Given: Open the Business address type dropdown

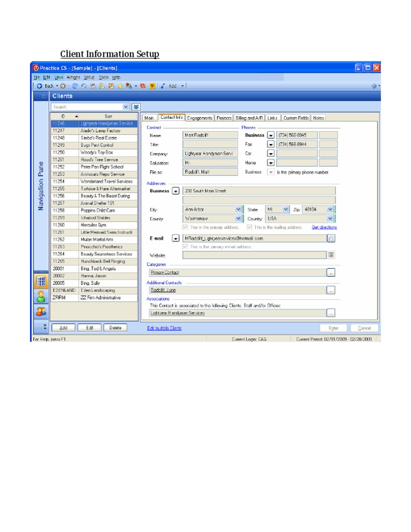Looking at the screenshot, I should [x=176, y=191].
